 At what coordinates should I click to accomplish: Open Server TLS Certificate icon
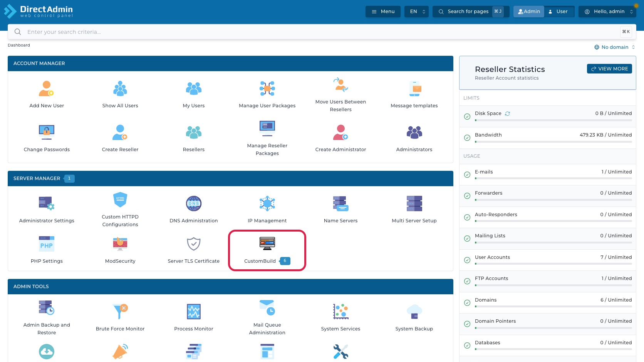point(194,244)
